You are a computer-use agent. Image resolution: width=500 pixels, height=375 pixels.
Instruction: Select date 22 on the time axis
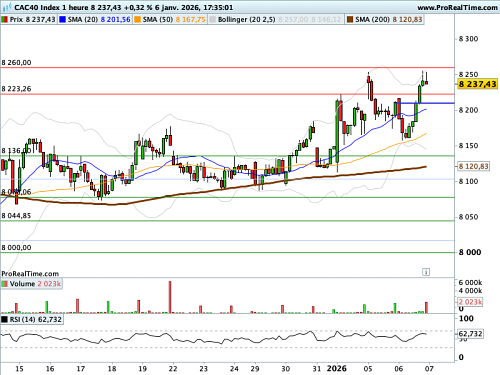[173, 369]
